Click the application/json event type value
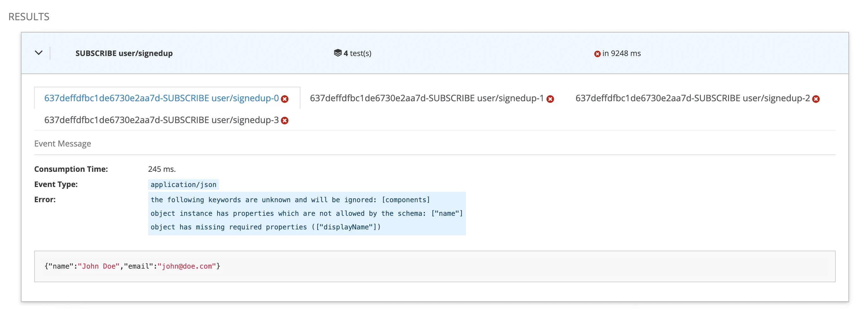Viewport: 868px width, 324px height. pos(183,184)
